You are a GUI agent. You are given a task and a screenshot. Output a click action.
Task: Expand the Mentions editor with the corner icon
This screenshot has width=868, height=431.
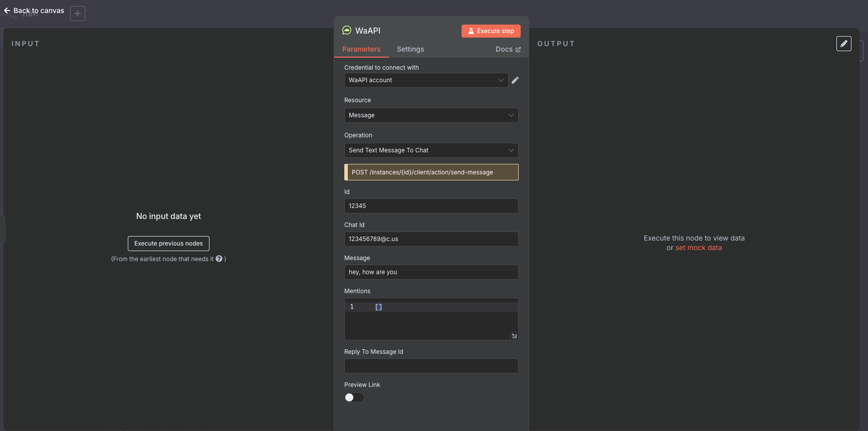coord(514,336)
